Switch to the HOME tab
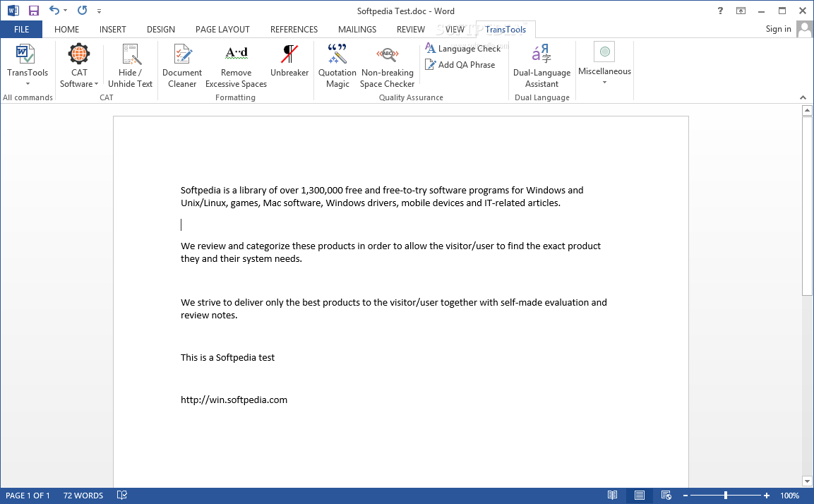 (x=67, y=30)
